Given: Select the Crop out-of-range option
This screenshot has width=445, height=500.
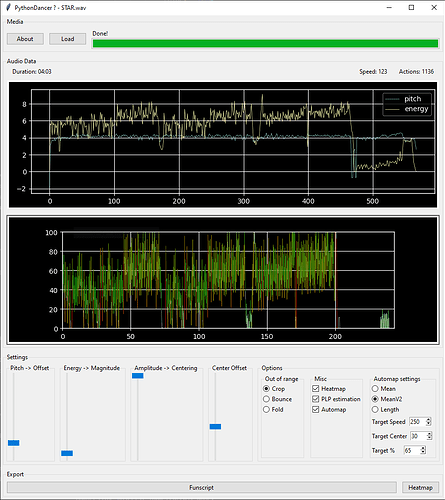Looking at the screenshot, I should point(274,389).
